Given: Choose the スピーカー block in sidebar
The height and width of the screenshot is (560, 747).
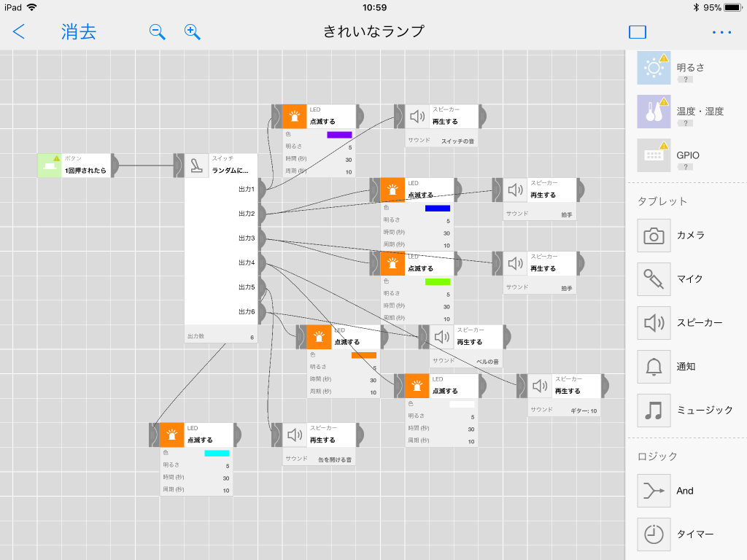Looking at the screenshot, I should [654, 323].
